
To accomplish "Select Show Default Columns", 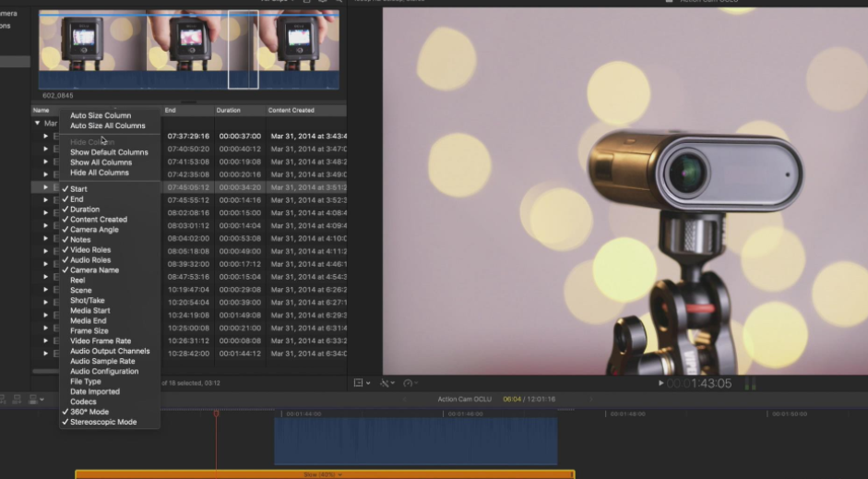I will (110, 152).
